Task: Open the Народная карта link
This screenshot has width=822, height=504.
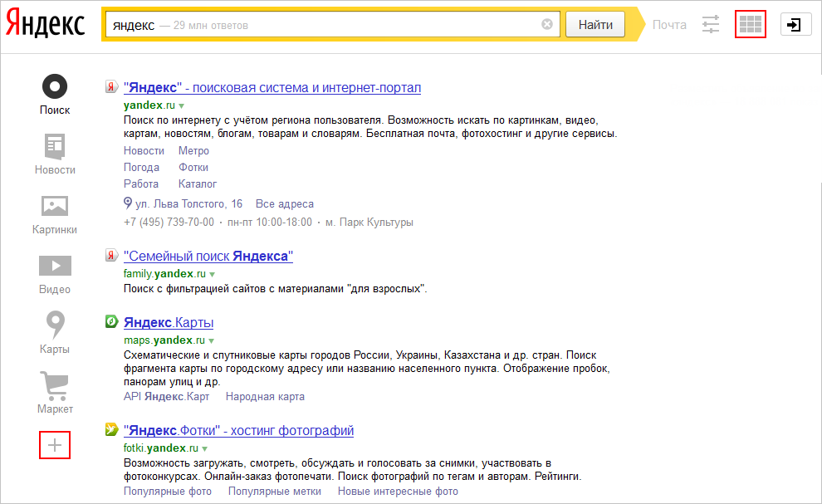Action: [265, 397]
